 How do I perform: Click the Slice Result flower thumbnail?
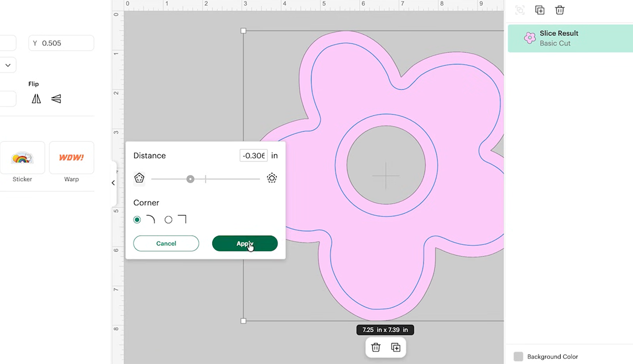coord(530,38)
